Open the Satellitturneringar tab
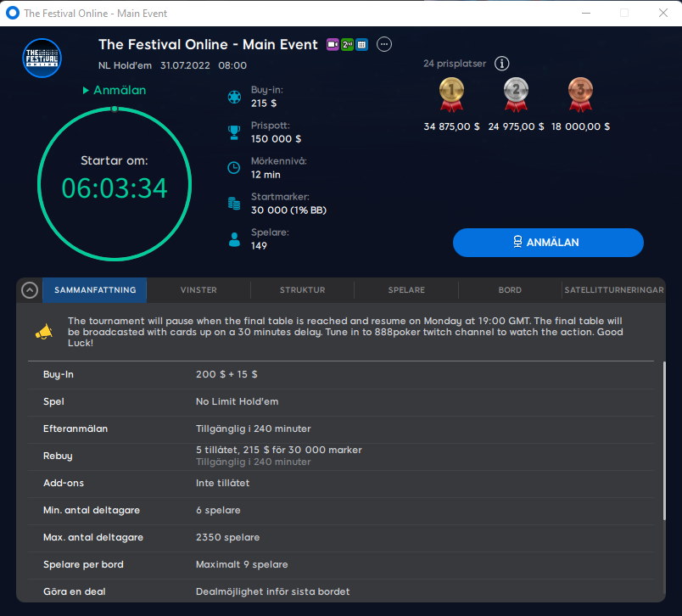 coord(613,290)
